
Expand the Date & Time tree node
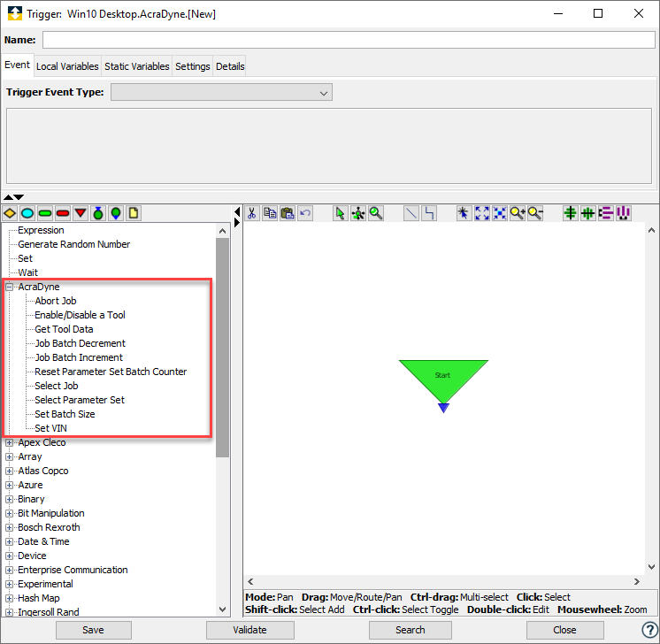click(x=9, y=541)
